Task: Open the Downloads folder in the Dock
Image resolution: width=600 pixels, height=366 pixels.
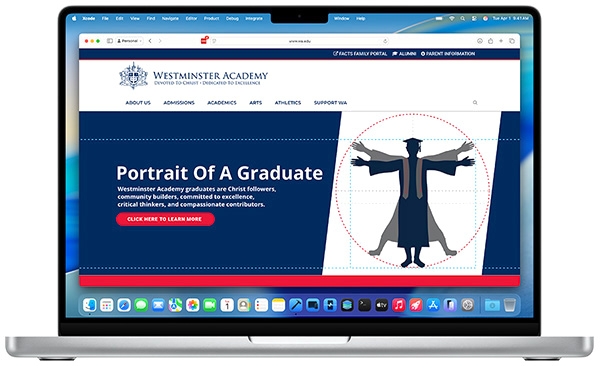Action: 492,305
